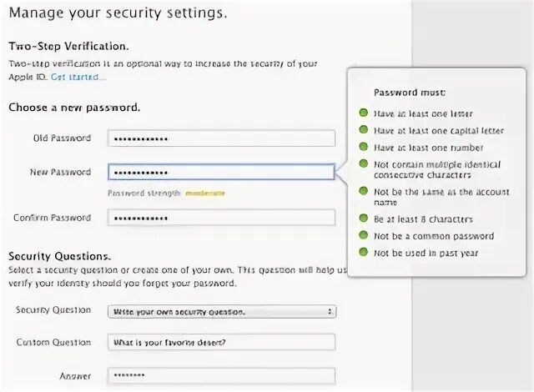The width and height of the screenshot is (534, 392).
Task: Click the 'Password must:' popover heading
Action: (x=410, y=93)
